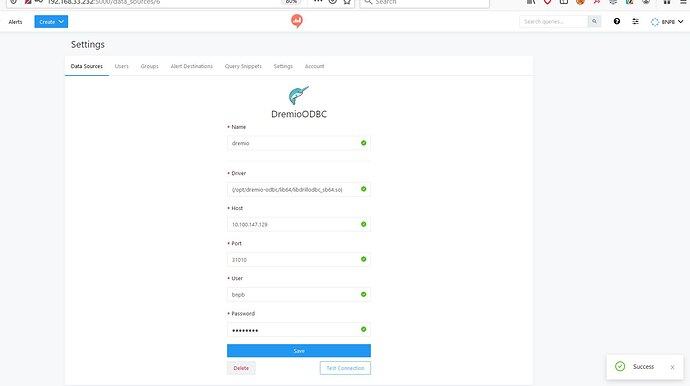The height and width of the screenshot is (386, 690).
Task: Click the browser URL address text
Action: coord(104,2)
